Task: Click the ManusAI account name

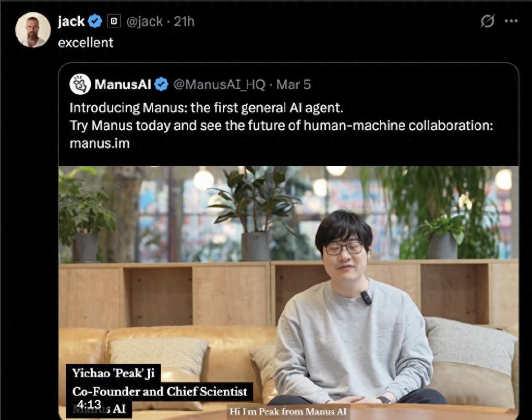Action: click(123, 84)
